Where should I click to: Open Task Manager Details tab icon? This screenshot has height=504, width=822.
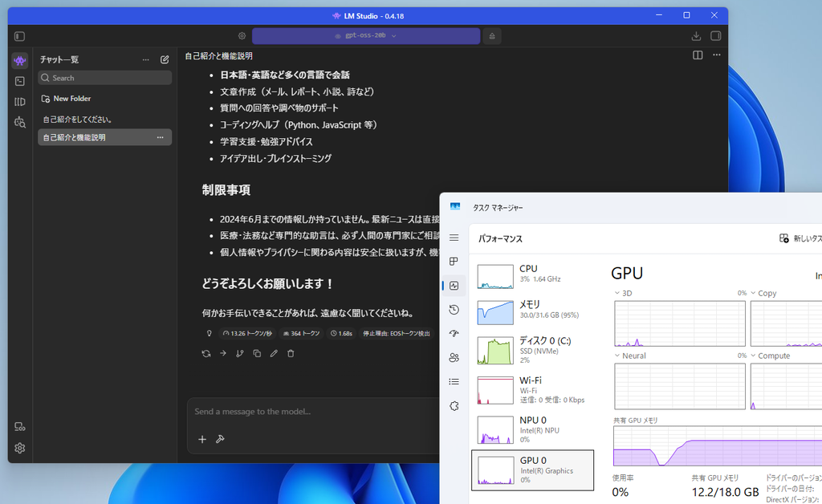[x=454, y=382]
